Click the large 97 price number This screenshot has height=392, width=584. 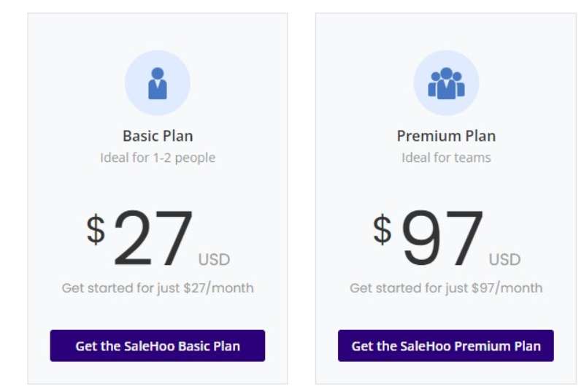(x=442, y=237)
